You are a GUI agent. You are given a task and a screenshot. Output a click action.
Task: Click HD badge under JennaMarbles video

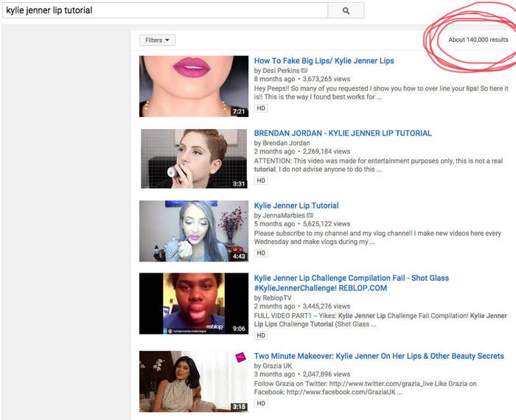(261, 253)
